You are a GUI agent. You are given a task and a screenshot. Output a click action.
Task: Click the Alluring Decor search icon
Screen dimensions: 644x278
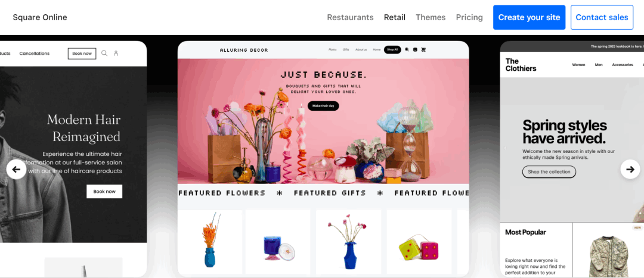click(x=407, y=49)
